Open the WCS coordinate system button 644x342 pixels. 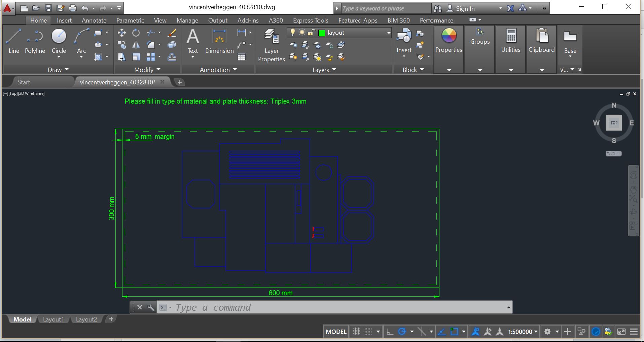coord(613,153)
